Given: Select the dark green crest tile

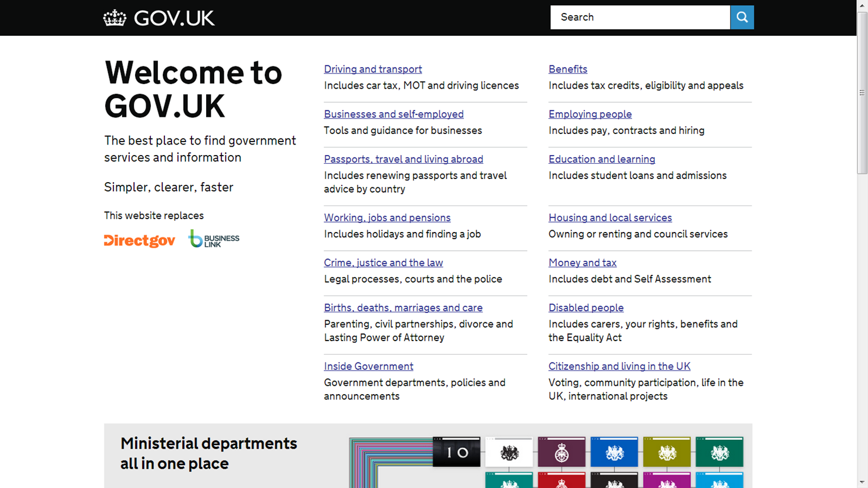Looking at the screenshot, I should point(719,452).
